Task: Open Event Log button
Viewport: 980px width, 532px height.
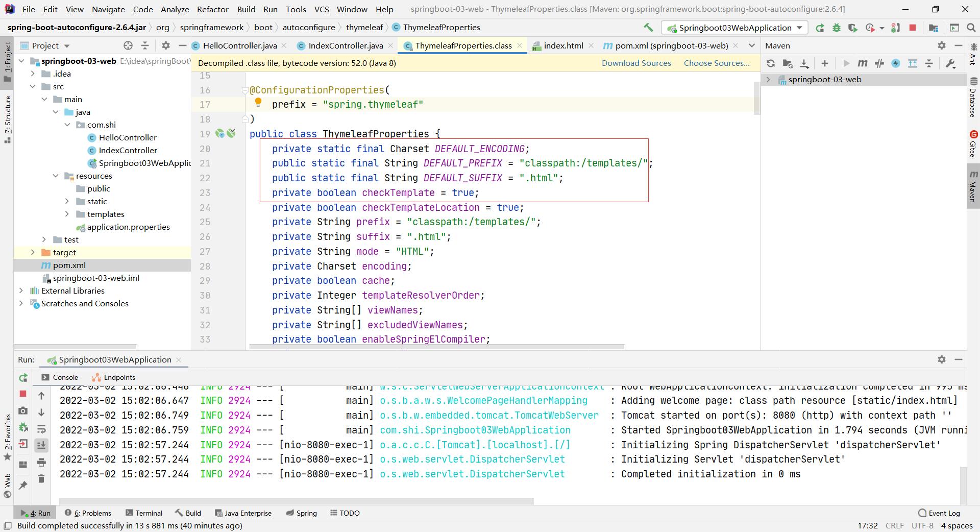Action: click(x=939, y=513)
